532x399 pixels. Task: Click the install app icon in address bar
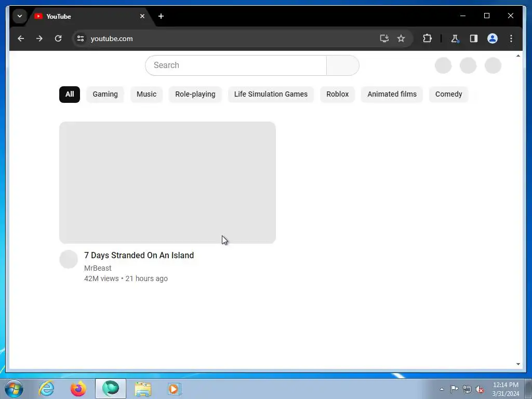point(384,38)
